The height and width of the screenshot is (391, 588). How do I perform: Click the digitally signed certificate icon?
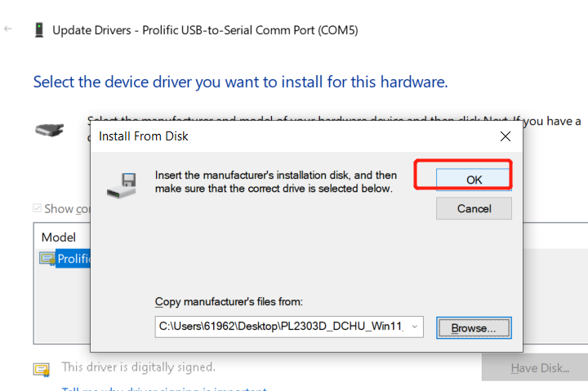tap(42, 370)
